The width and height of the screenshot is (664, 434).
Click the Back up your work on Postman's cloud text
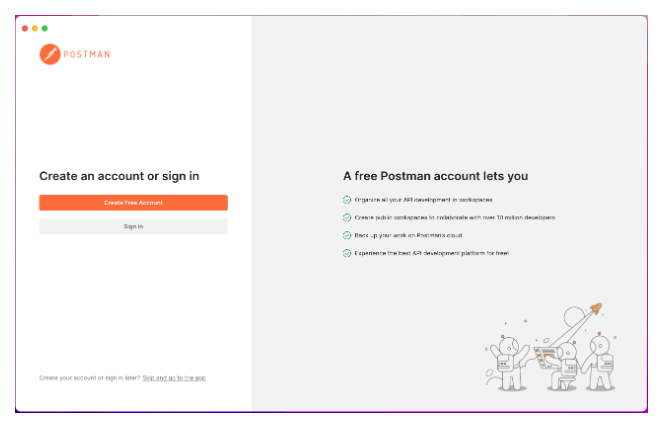click(408, 235)
